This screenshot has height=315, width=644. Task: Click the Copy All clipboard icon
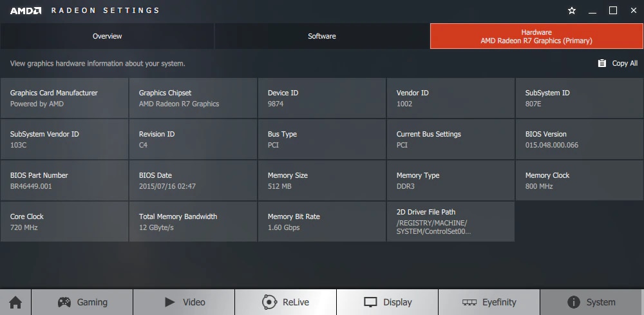tap(601, 63)
